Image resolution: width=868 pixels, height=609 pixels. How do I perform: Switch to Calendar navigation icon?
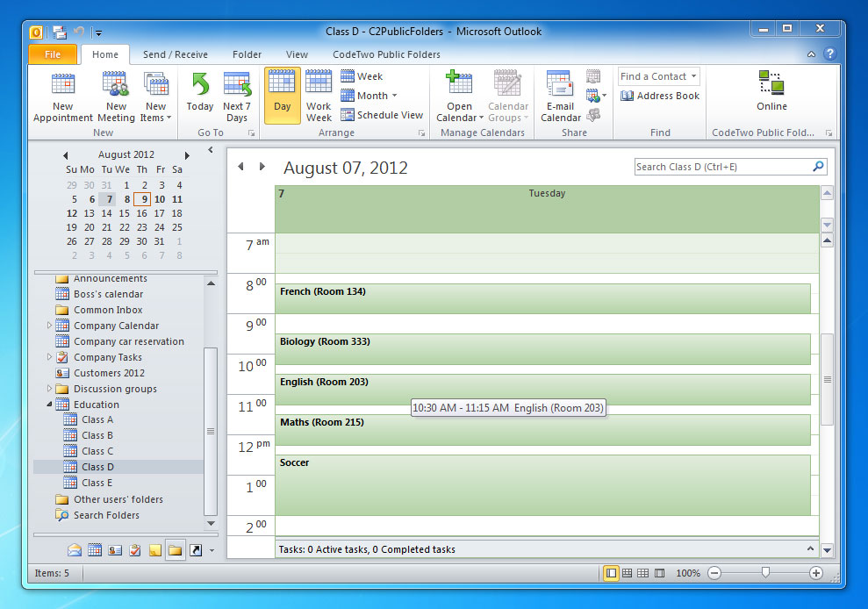click(95, 549)
